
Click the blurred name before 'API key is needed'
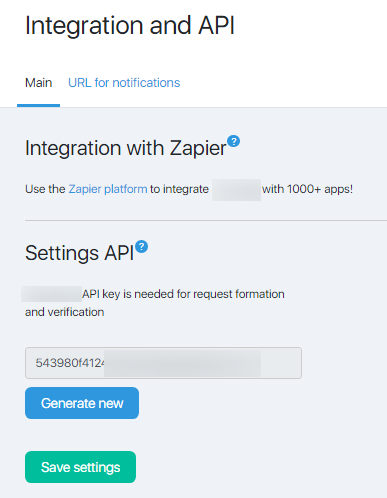pos(51,294)
